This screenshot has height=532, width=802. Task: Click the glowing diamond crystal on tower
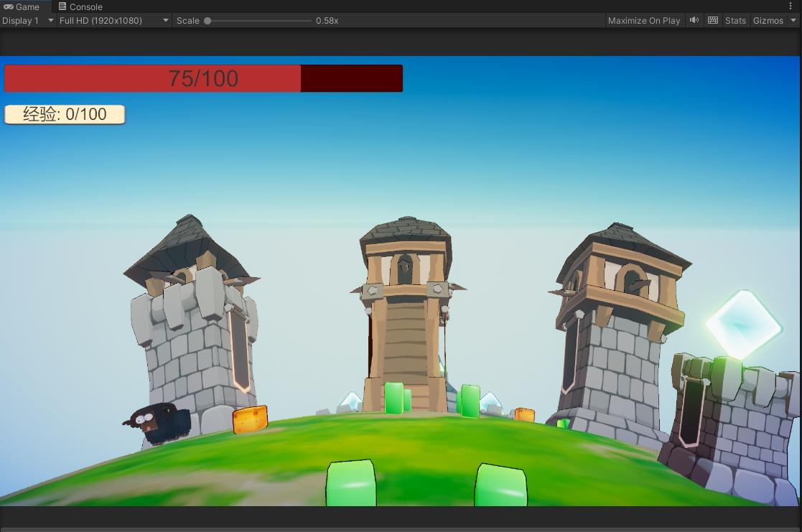click(x=742, y=325)
